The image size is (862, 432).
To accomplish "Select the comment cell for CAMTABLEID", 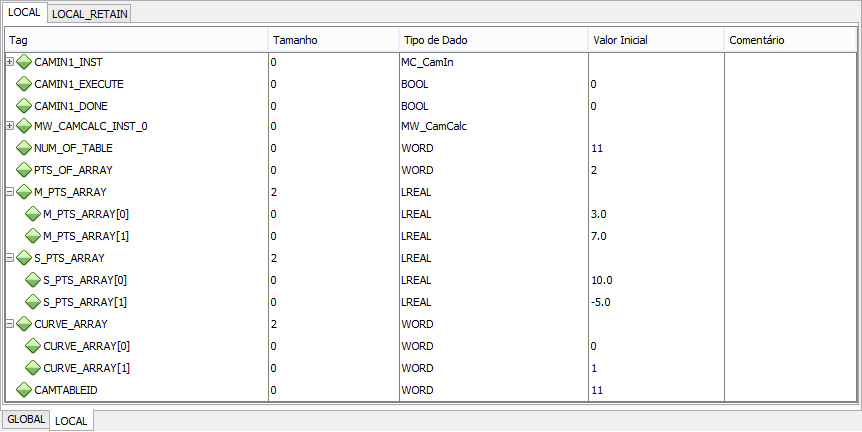I will [x=790, y=390].
